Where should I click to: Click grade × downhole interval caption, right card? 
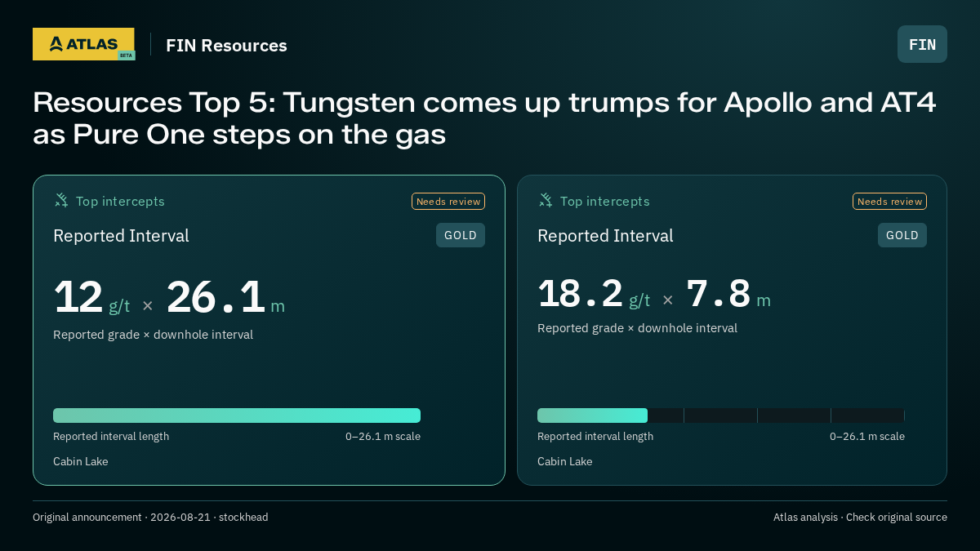point(637,328)
